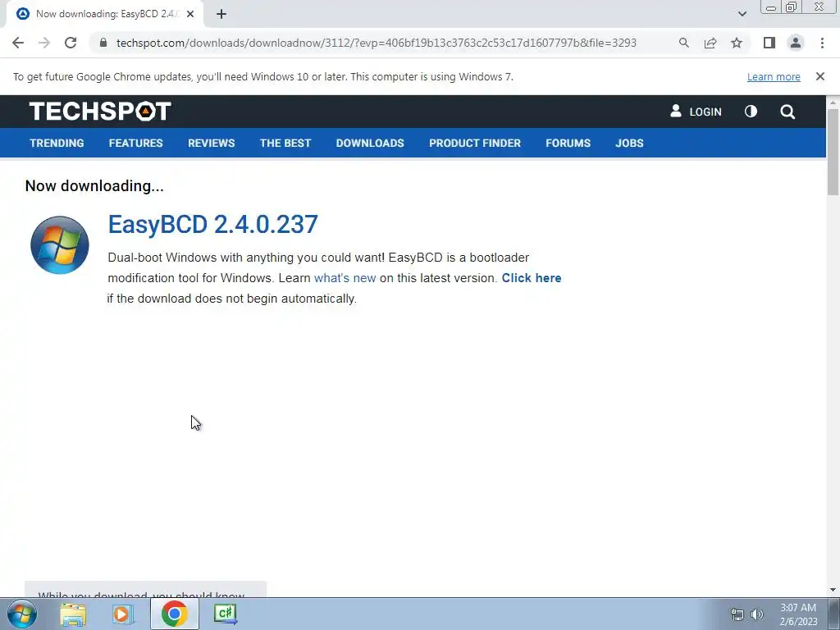Open new tab with plus button
The height and width of the screenshot is (630, 840).
coord(221,14)
